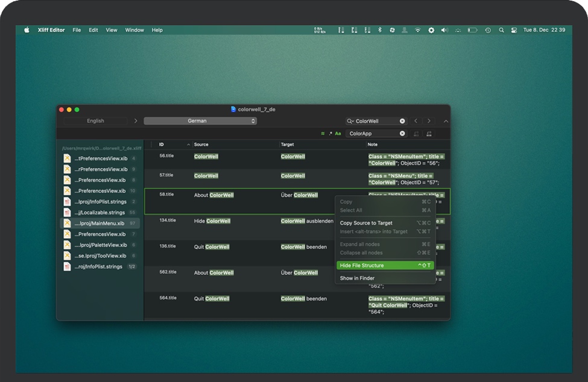Open the search magnifier options

tap(350, 121)
